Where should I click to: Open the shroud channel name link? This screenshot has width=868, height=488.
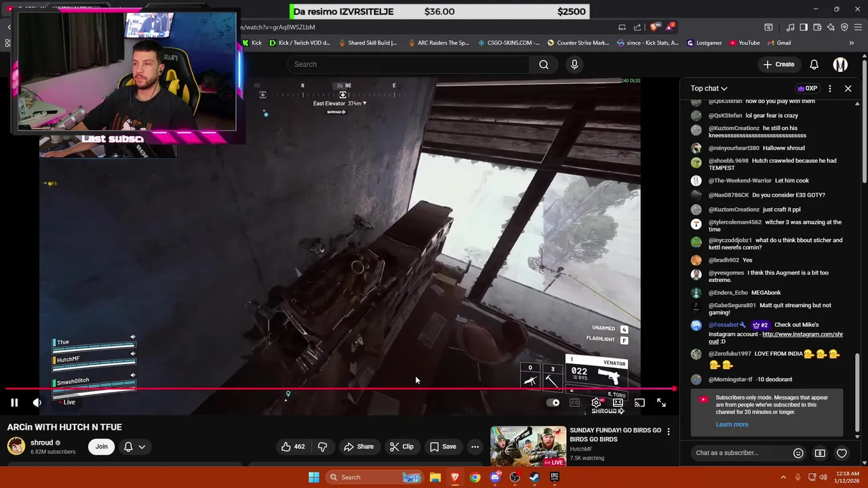tap(41, 443)
